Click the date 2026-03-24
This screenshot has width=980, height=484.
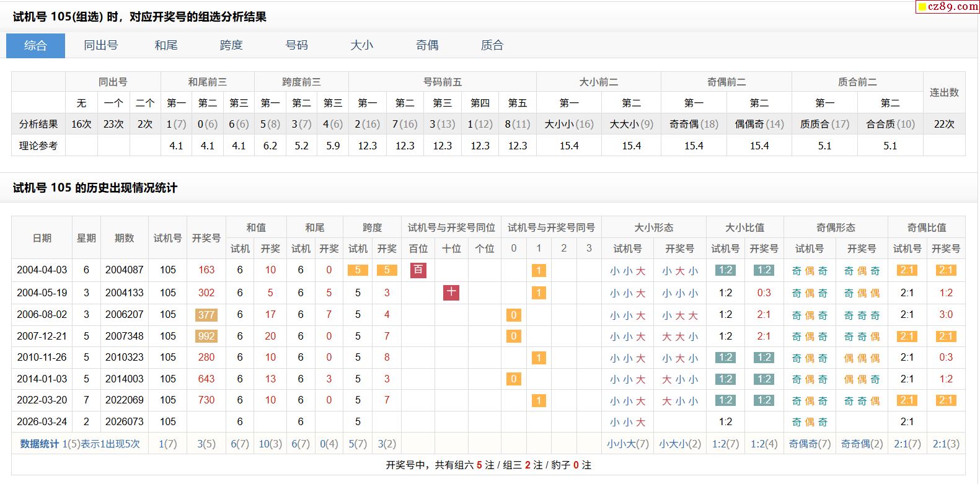42,421
